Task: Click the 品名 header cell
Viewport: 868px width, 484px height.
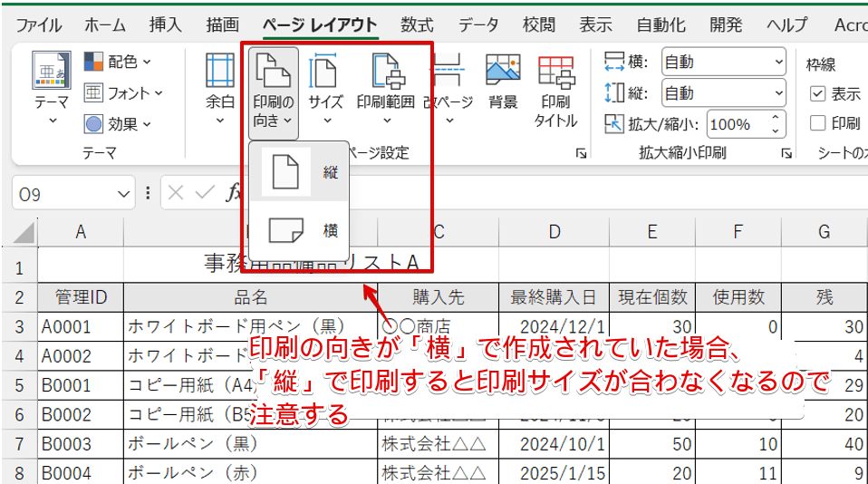Action: (251, 297)
